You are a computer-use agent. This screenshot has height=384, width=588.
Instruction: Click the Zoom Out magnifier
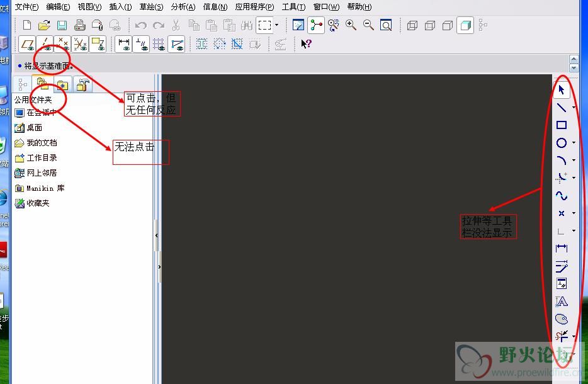pos(368,25)
